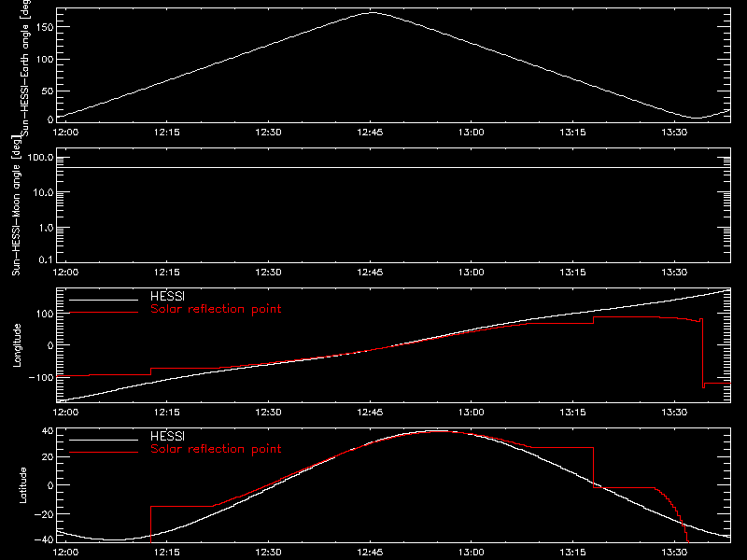Click 13:15 label under Latitude plot
The image size is (747, 560).
coord(572,552)
